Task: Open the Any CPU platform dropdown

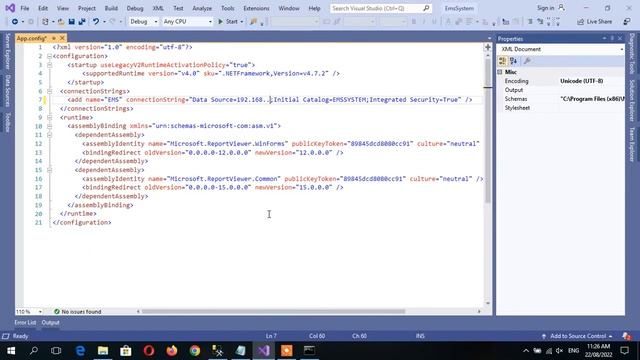Action: click(187, 22)
